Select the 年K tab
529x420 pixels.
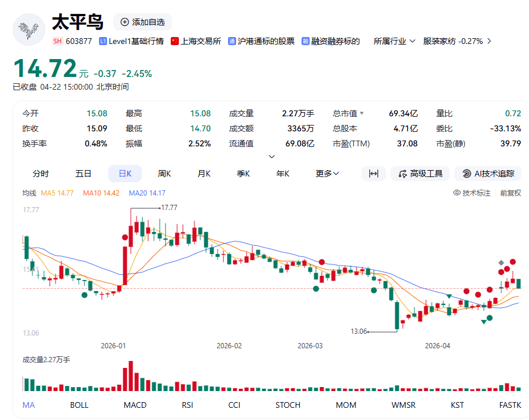click(x=282, y=174)
